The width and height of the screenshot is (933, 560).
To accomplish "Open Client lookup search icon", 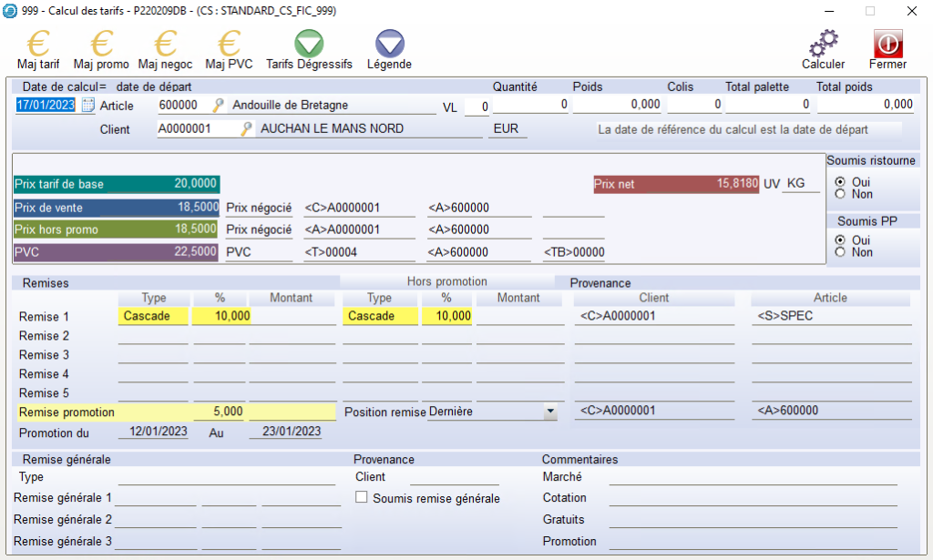I will coord(245,129).
